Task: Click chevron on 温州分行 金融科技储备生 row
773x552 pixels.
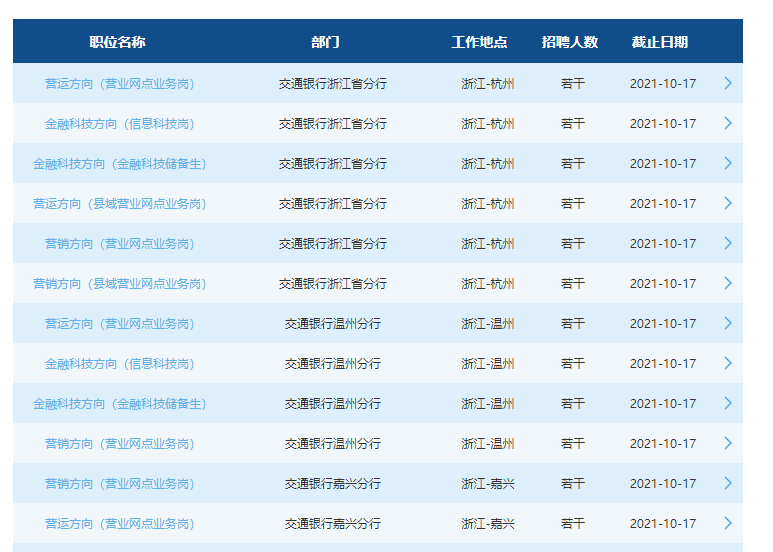Action: 727,403
